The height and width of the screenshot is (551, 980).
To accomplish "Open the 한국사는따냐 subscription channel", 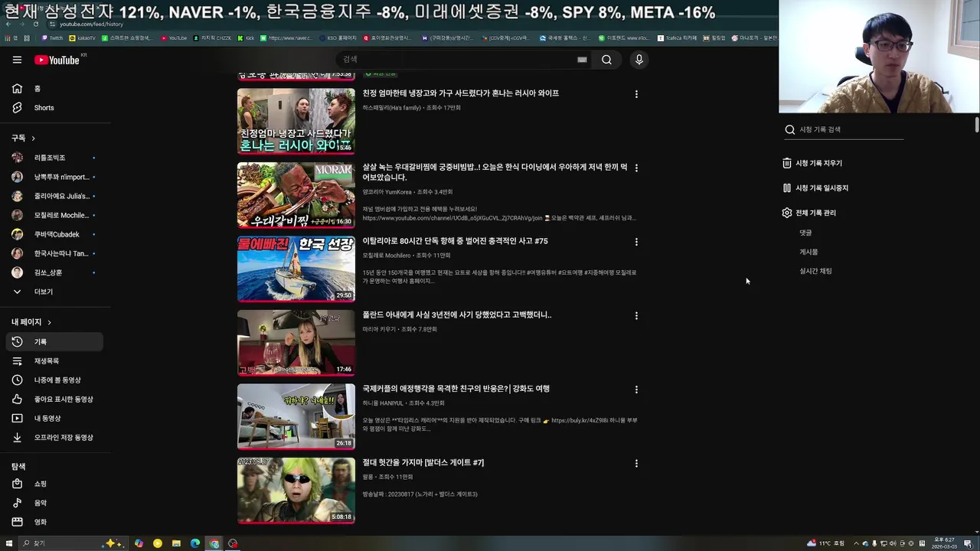I will click(x=54, y=253).
